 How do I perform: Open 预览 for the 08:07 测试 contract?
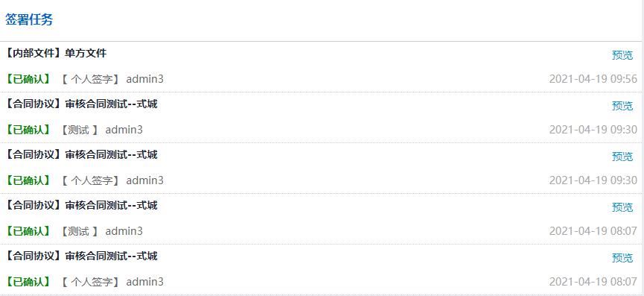pos(622,207)
